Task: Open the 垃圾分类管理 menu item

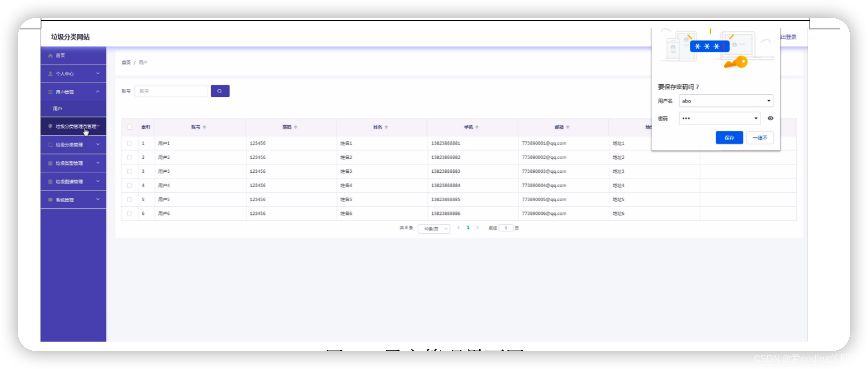Action: click(x=73, y=145)
